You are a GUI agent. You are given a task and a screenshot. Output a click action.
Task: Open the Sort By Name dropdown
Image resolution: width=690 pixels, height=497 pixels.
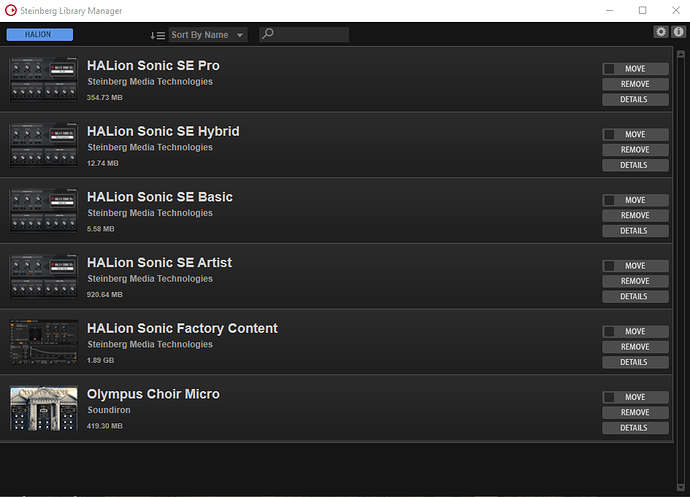[208, 35]
